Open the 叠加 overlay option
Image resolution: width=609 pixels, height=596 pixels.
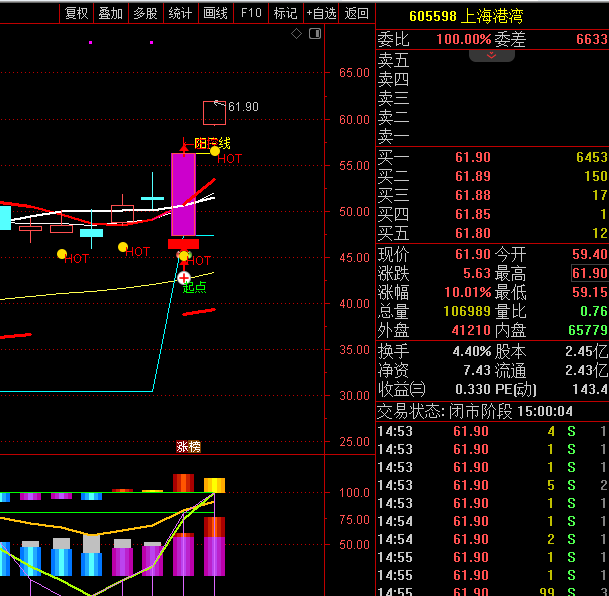point(110,13)
